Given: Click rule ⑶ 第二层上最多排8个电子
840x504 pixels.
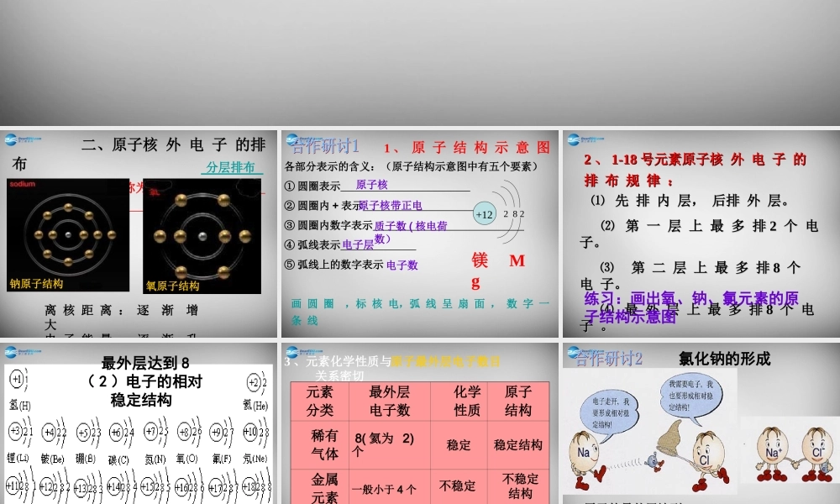Looking at the screenshot, I should click(x=690, y=275).
